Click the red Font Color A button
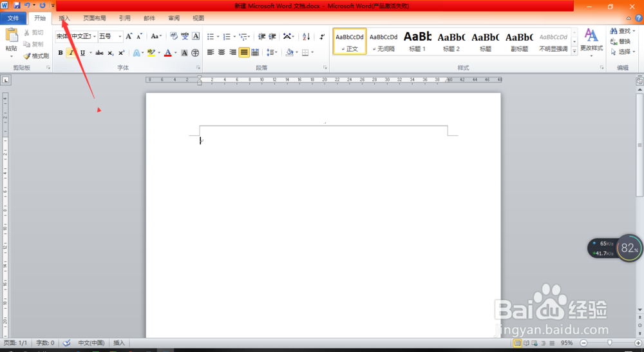 click(168, 53)
